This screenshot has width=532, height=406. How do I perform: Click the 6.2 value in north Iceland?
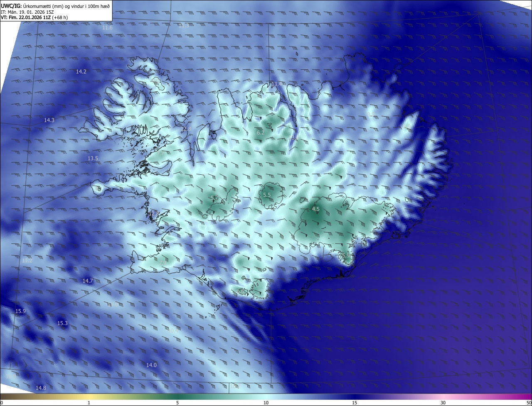pos(261,133)
